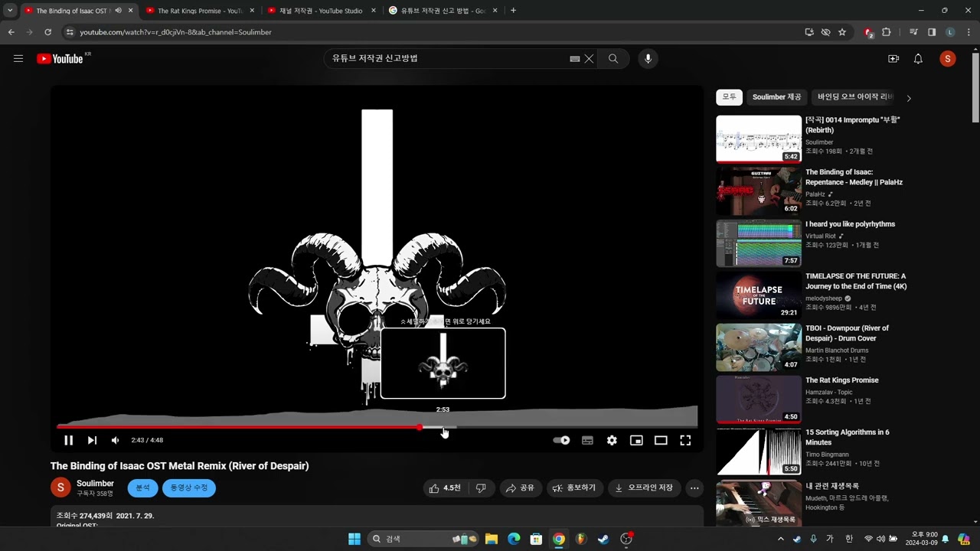Screen dimensions: 980x551
Task: Switch to miniplayer mode
Action: 636,440
